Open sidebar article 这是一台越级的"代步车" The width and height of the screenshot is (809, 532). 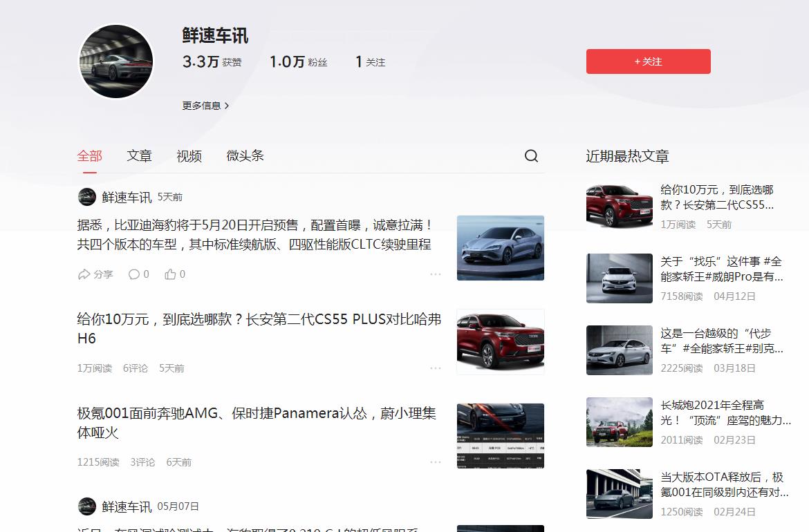722,341
